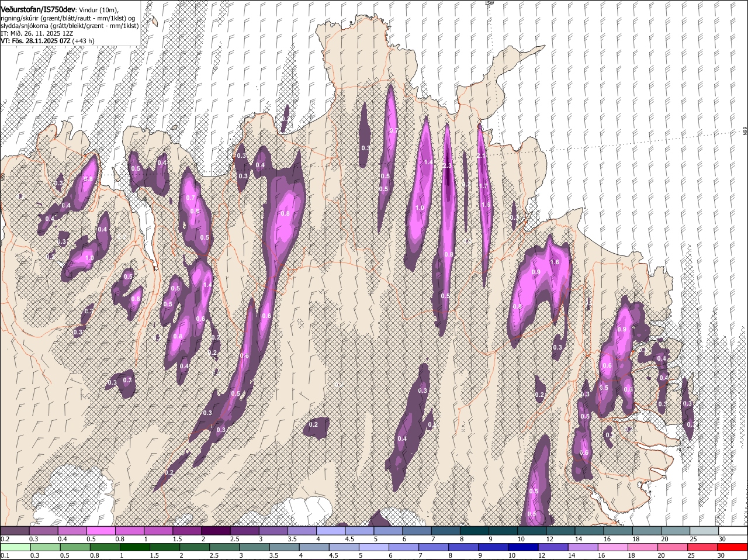The image size is (748, 560).
Task: Click the 1.7 snowfall value on the map
Action: point(484,186)
